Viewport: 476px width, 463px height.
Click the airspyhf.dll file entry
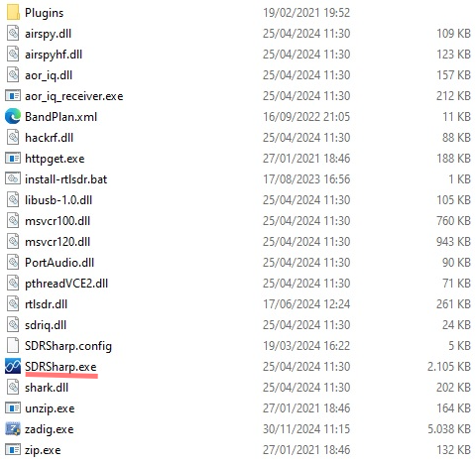tap(54, 55)
